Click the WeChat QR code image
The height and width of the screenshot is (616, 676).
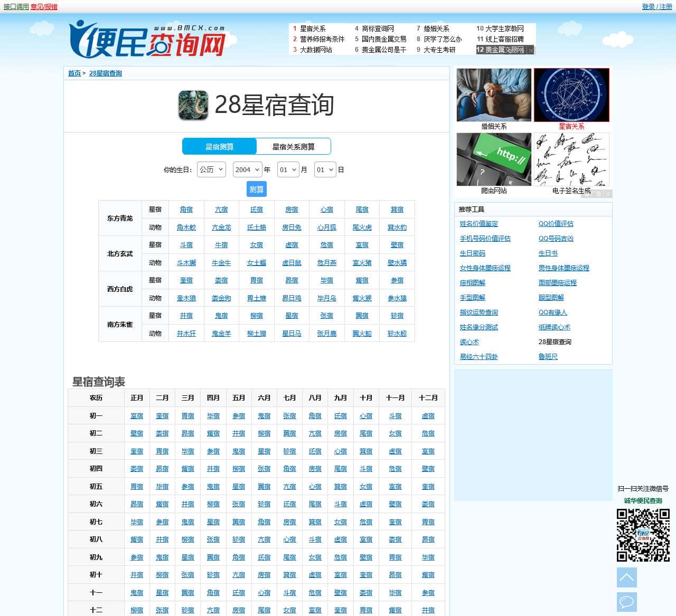click(x=643, y=535)
